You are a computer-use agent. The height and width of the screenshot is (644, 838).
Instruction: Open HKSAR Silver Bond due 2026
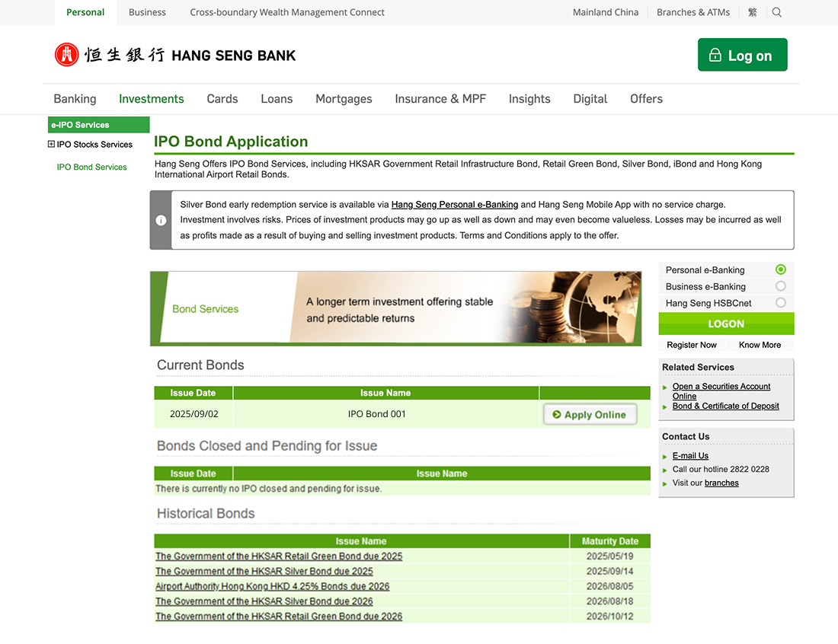click(x=264, y=601)
